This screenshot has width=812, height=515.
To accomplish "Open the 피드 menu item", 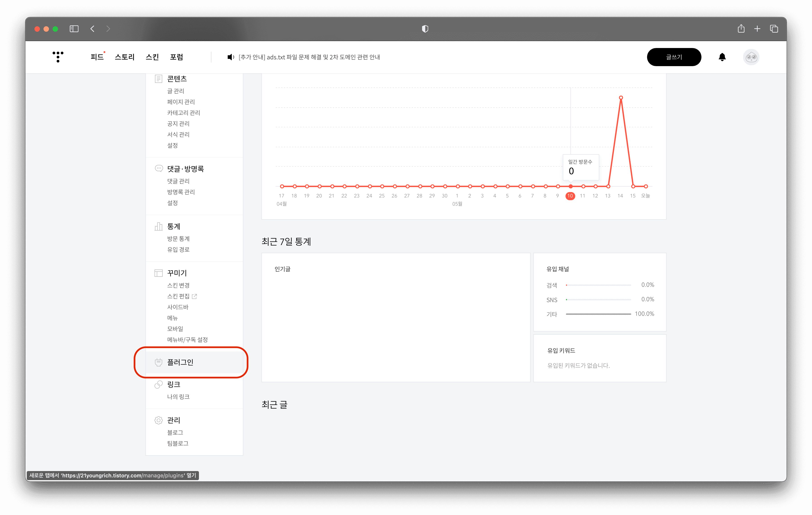I will click(x=97, y=57).
